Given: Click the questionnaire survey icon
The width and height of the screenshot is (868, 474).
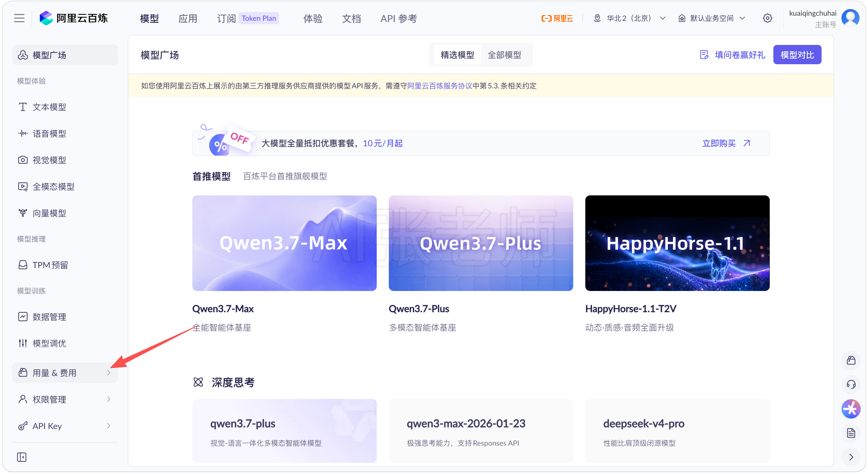Looking at the screenshot, I should point(704,55).
